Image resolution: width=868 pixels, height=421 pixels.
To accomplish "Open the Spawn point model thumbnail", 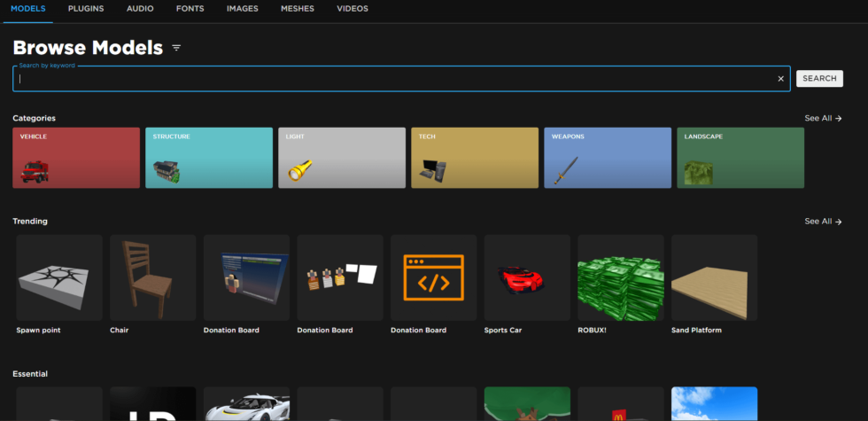I will tap(59, 277).
